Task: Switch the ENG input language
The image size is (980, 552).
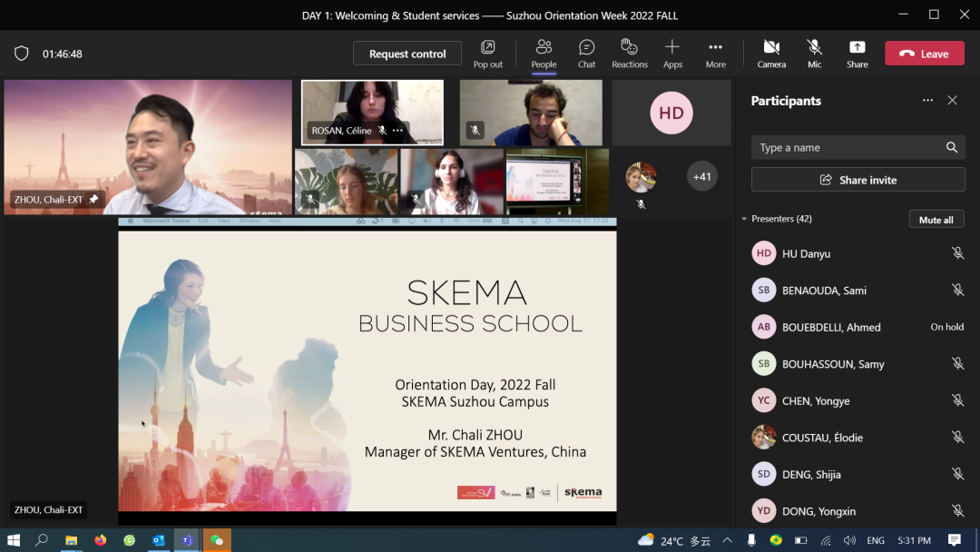Action: [x=876, y=540]
